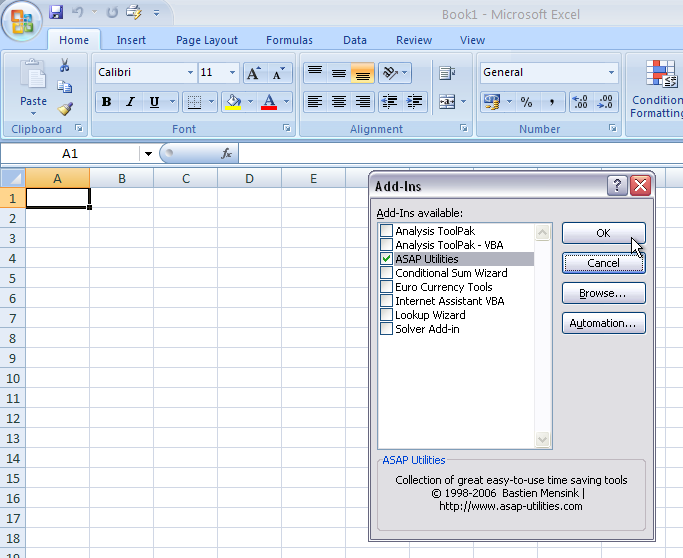683x558 pixels.
Task: Click the Paste clipboard icon
Action: click(x=33, y=74)
